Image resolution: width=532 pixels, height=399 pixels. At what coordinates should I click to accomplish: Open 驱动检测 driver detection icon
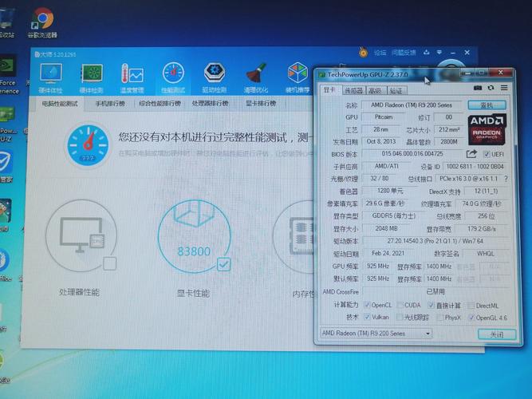[214, 75]
